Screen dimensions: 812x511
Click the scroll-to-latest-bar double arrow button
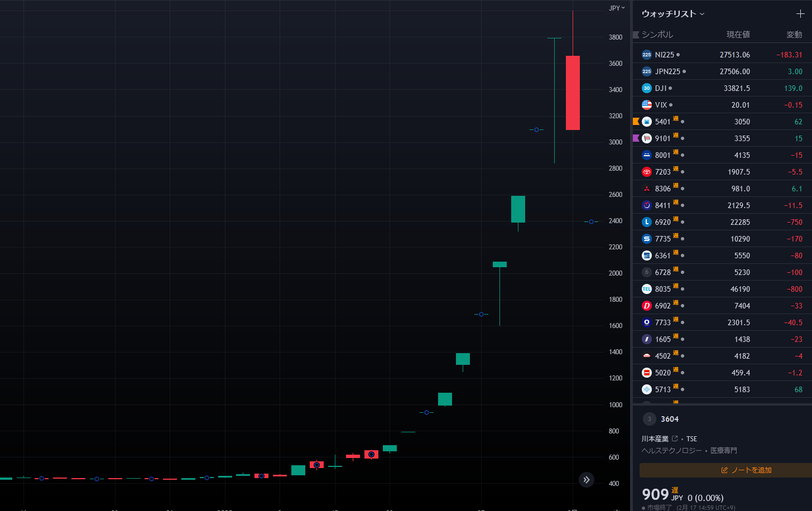point(586,480)
